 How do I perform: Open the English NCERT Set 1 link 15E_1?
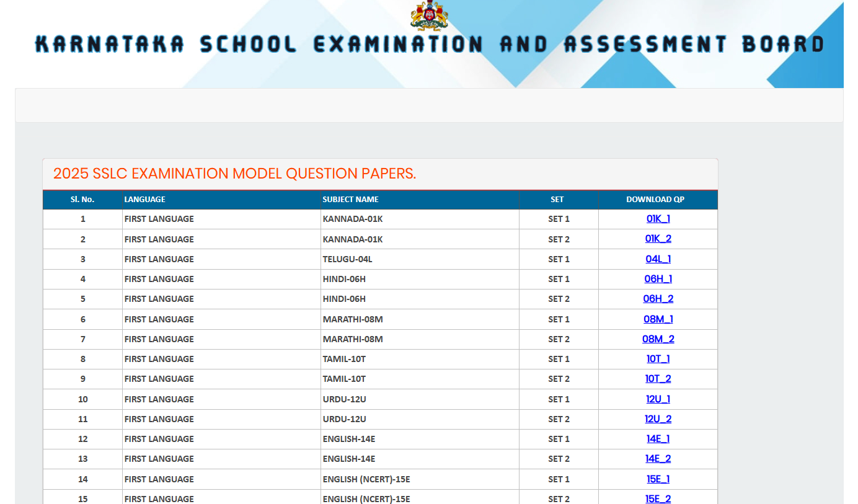click(x=657, y=479)
